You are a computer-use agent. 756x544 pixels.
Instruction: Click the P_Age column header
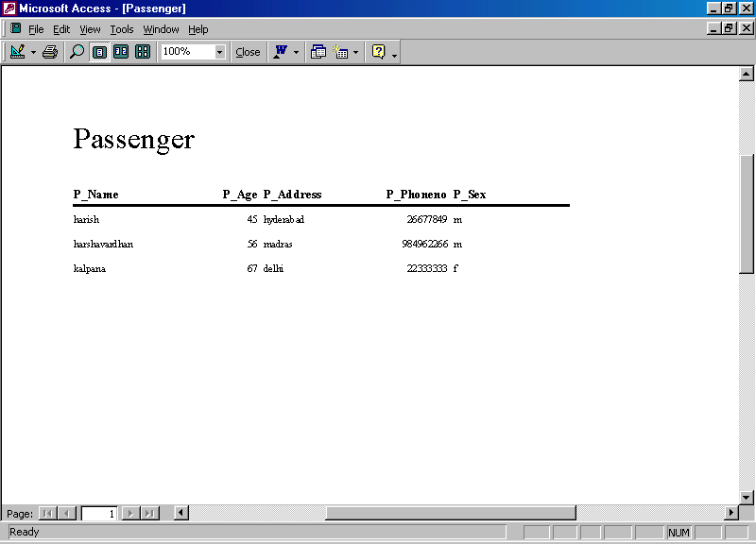click(240, 195)
